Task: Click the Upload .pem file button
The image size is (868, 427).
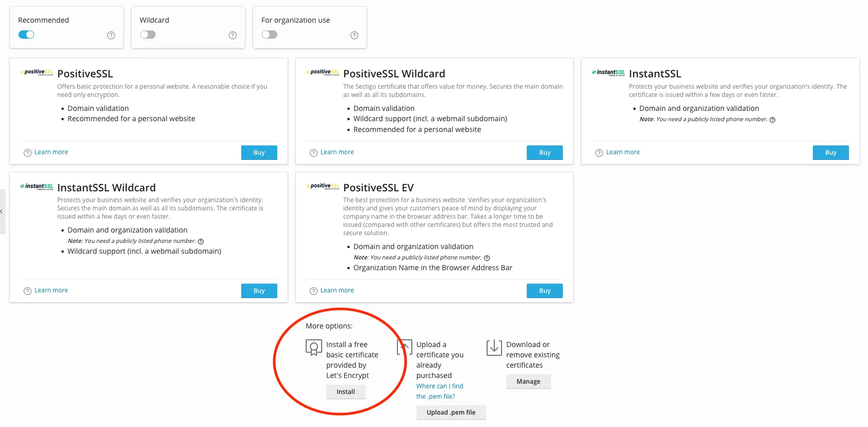Action: [451, 413]
